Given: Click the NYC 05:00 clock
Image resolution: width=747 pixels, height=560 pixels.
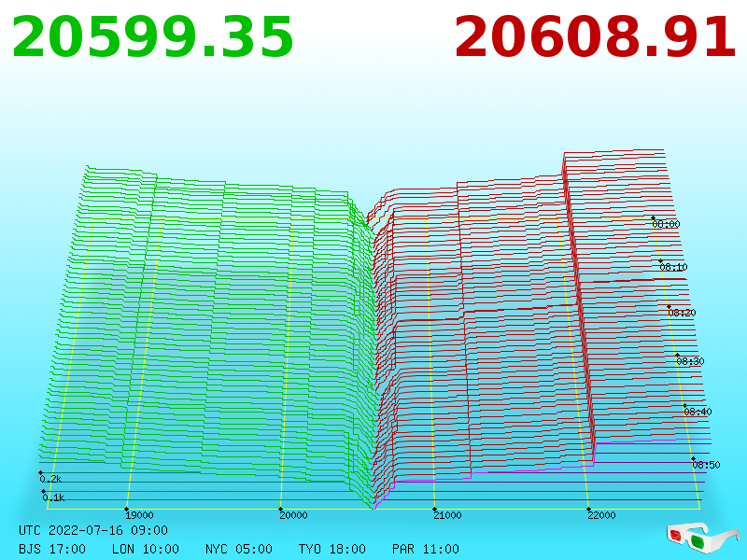Looking at the screenshot, I should [239, 550].
